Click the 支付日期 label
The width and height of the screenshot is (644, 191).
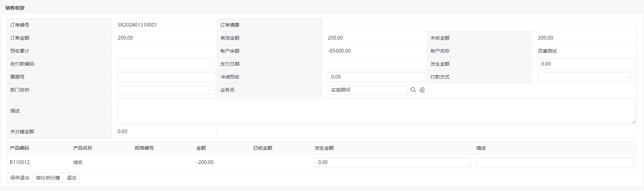[x=230, y=64]
